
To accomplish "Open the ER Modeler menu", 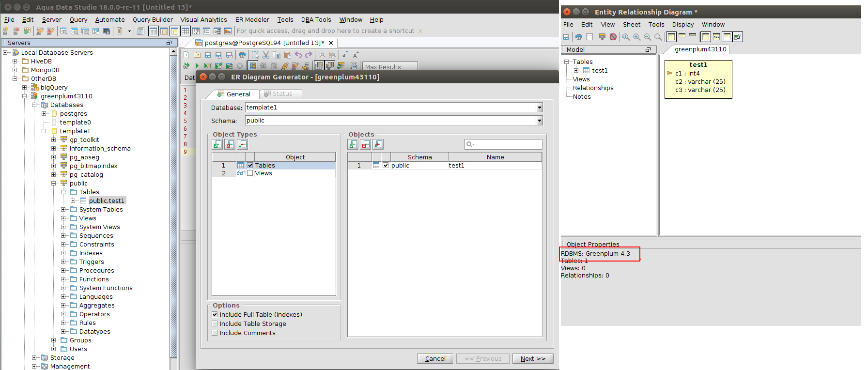I will [x=252, y=20].
